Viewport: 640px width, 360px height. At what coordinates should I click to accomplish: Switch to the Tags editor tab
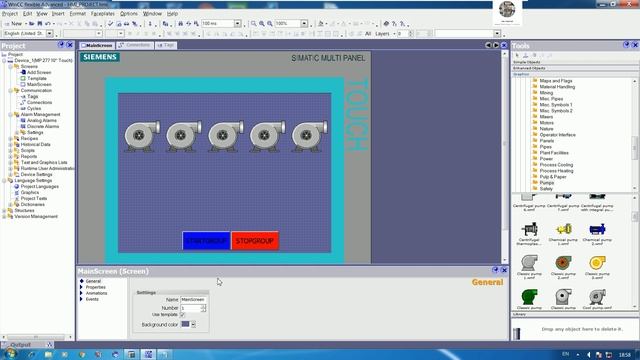coord(166,45)
